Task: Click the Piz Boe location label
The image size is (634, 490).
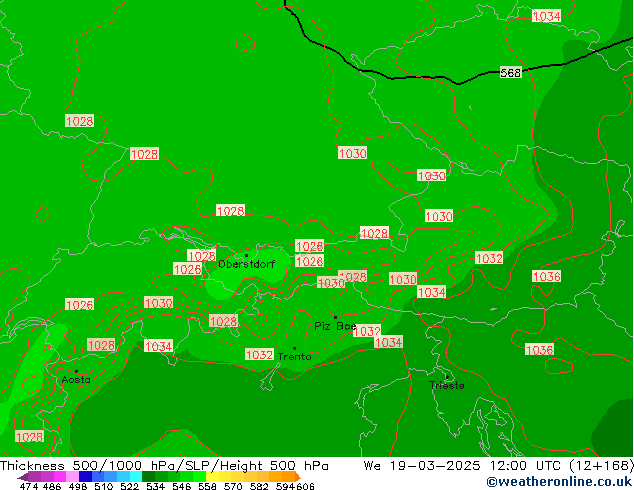Action: [335, 326]
